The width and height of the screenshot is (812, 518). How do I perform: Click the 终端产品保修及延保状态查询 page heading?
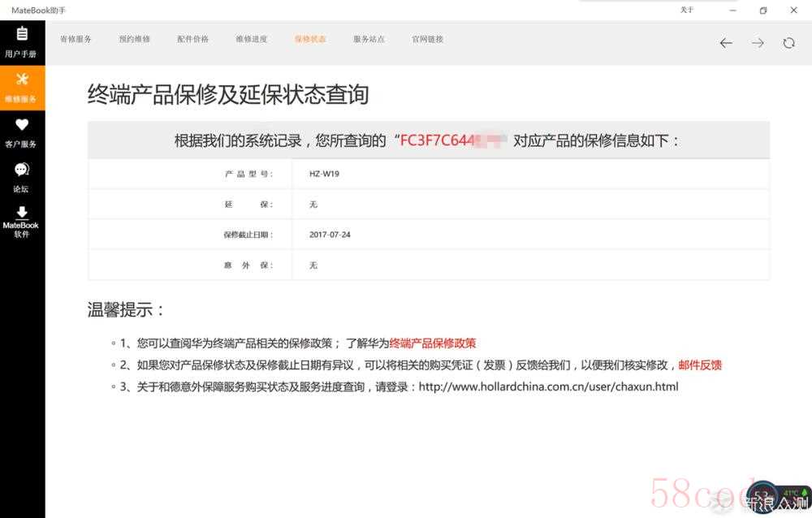(x=228, y=94)
